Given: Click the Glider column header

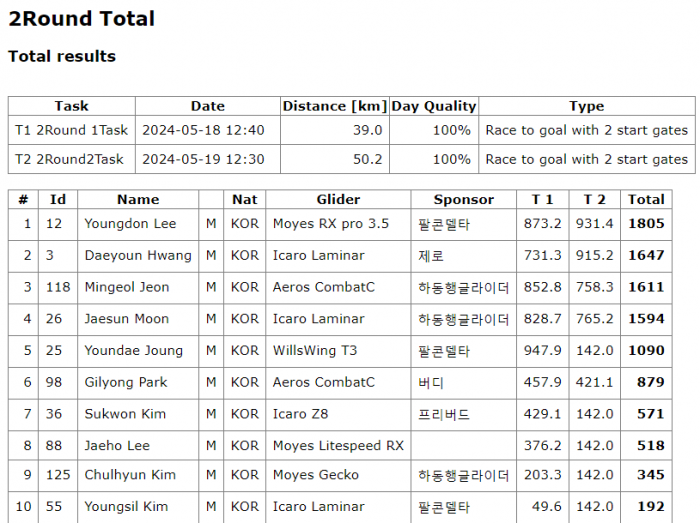Looking at the screenshot, I should 338,199.
